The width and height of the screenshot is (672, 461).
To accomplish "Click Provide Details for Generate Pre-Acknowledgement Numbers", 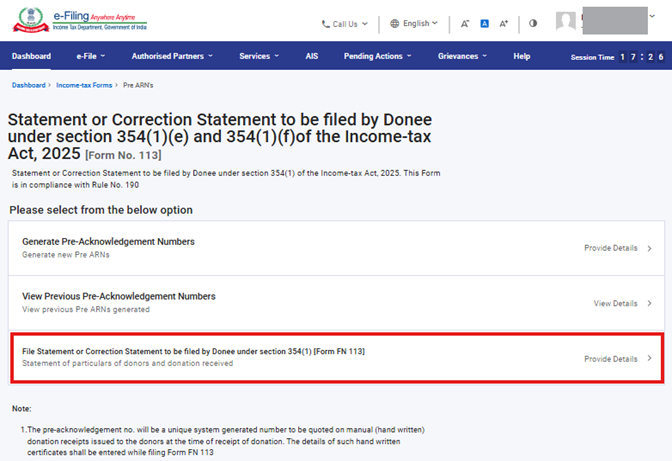I will [617, 248].
